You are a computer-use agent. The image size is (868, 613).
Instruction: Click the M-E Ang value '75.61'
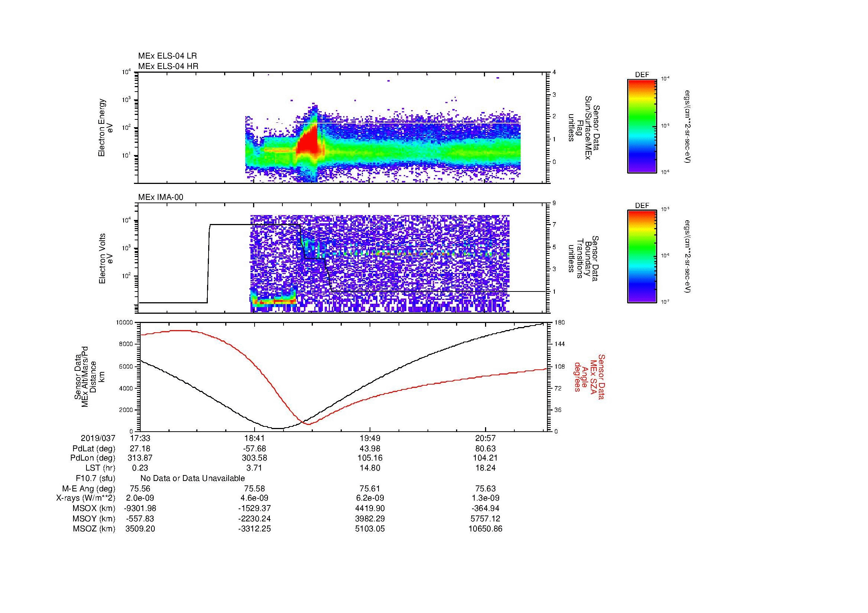coord(370,489)
